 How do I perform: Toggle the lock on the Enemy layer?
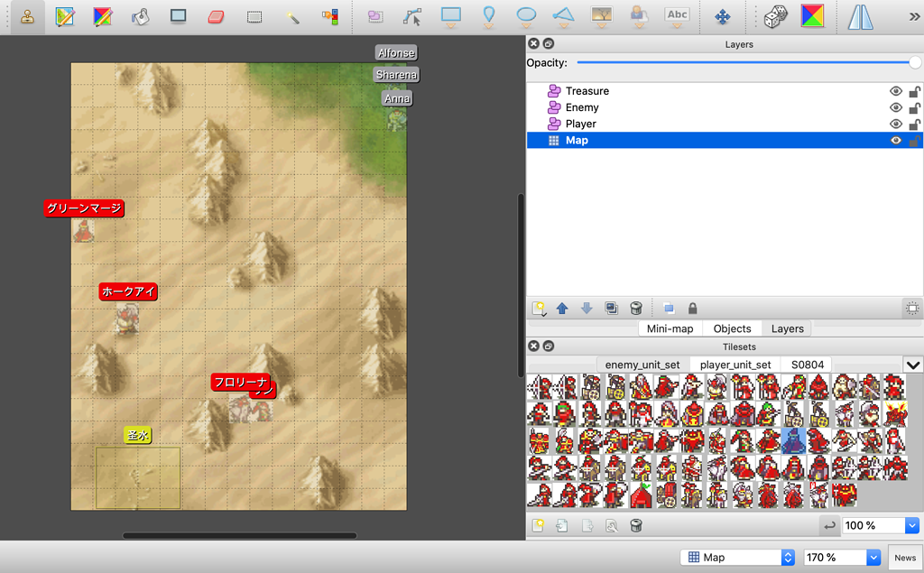click(x=914, y=106)
